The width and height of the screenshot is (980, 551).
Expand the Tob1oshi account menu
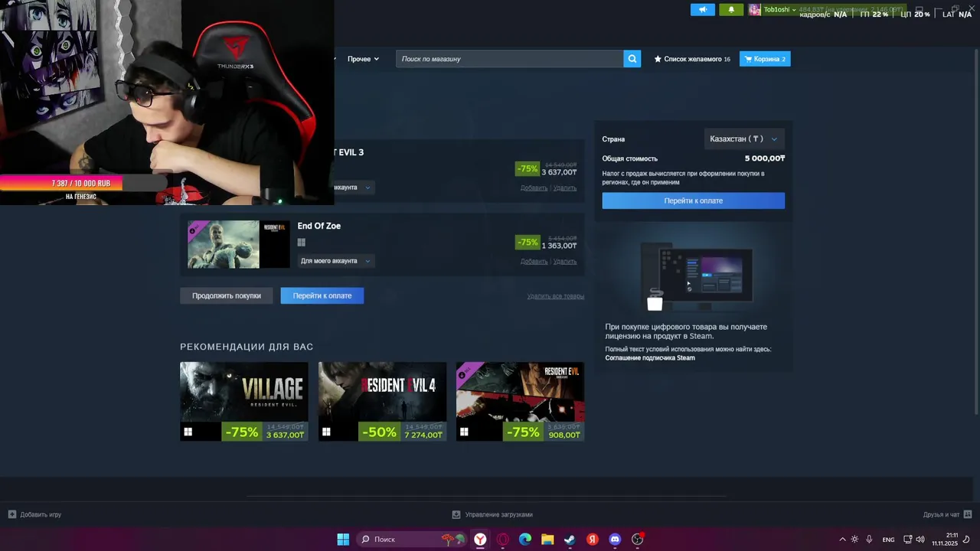[x=779, y=10]
